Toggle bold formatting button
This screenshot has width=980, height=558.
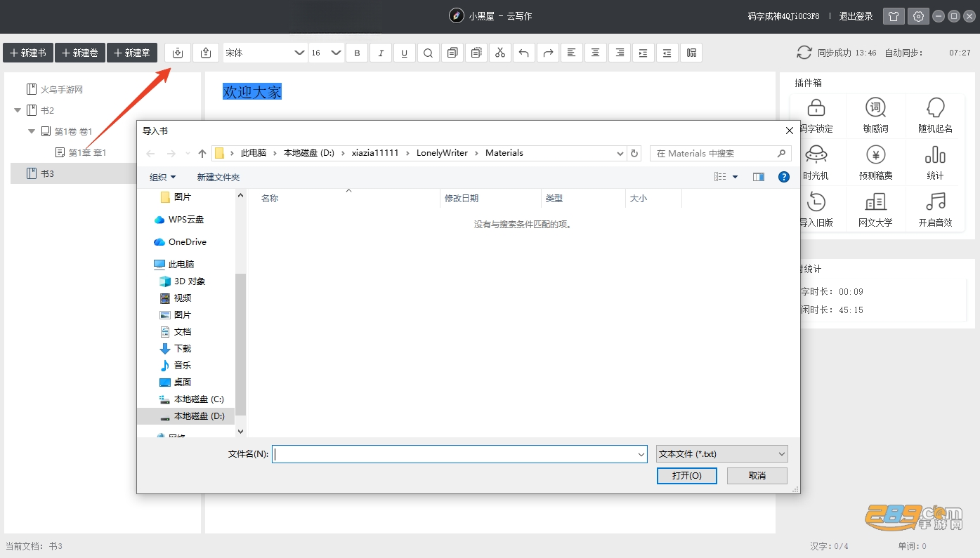pos(357,53)
